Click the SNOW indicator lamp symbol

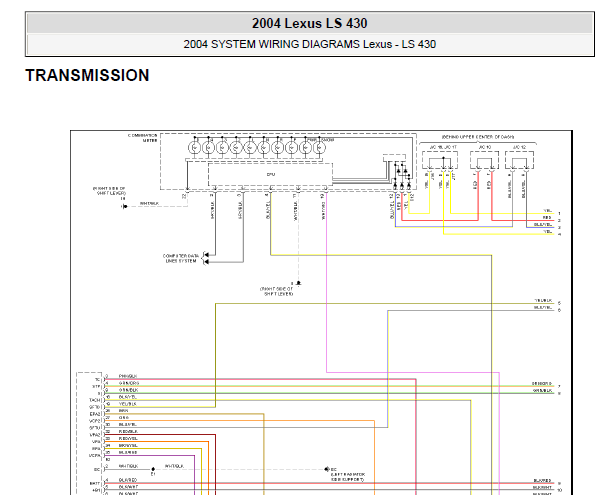point(320,148)
